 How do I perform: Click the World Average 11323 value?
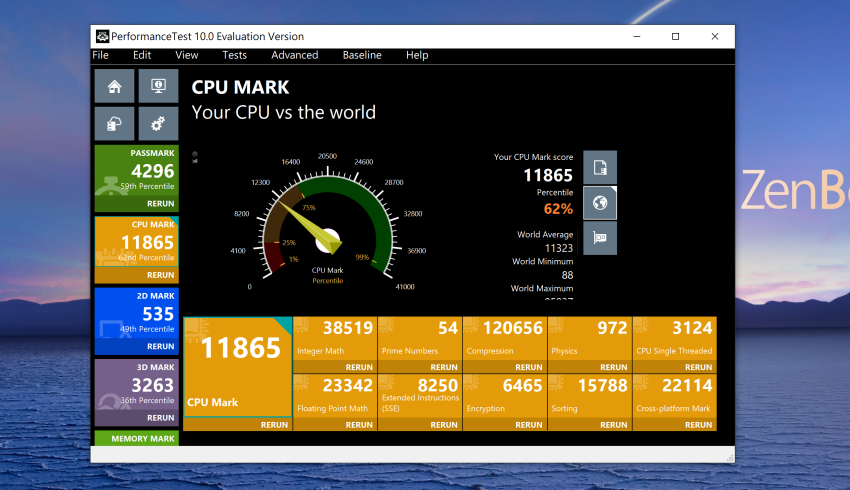pyautogui.click(x=559, y=248)
